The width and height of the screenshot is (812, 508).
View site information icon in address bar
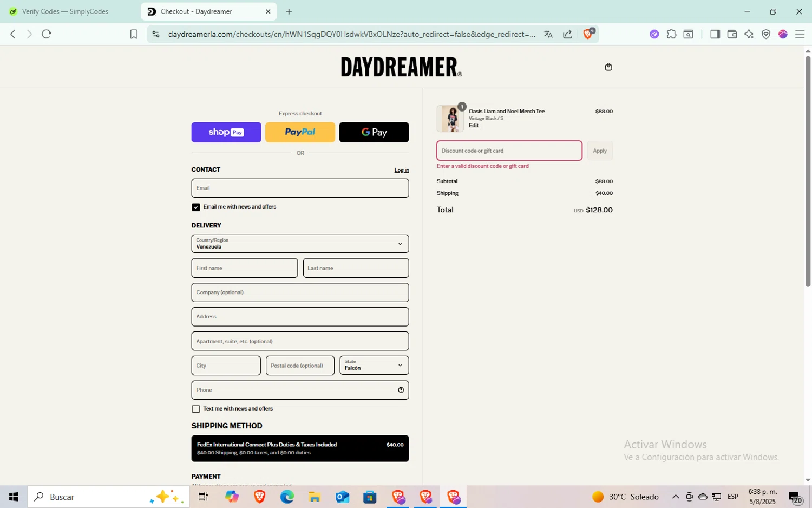point(156,34)
